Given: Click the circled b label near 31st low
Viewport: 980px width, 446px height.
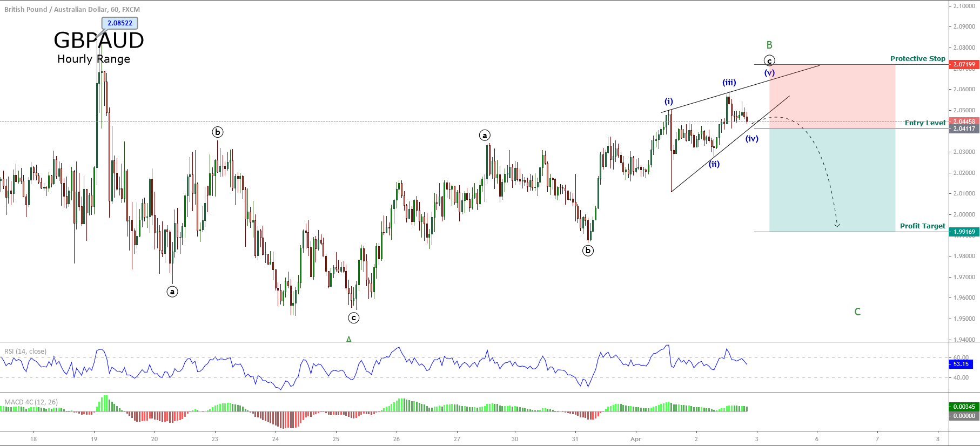Looking at the screenshot, I should coord(588,250).
